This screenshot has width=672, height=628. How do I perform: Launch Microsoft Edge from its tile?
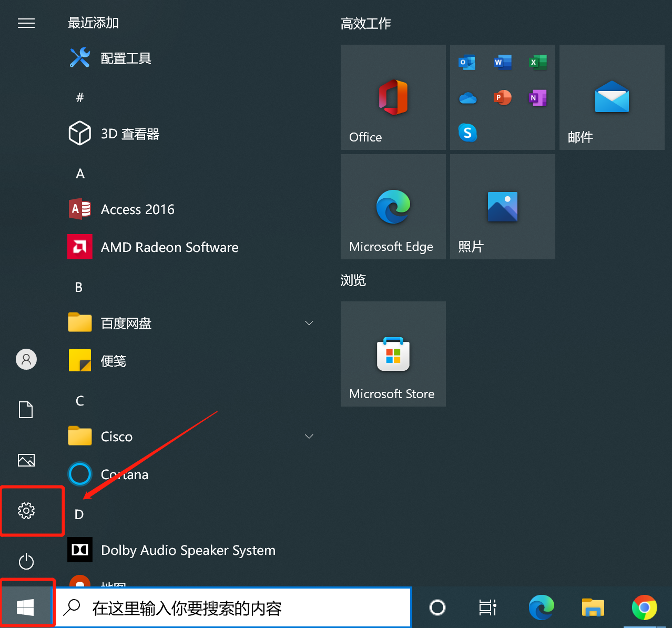393,207
